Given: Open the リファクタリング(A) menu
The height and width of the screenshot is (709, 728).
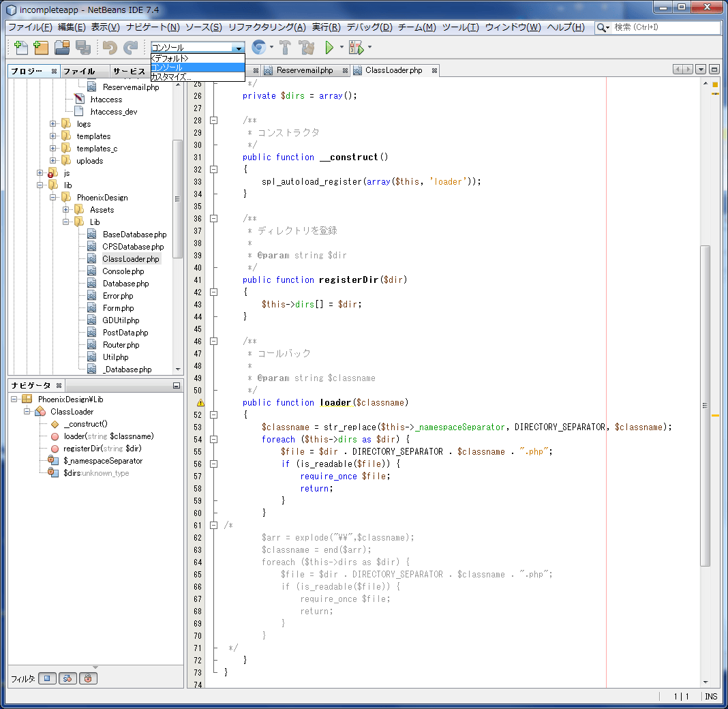Looking at the screenshot, I should [x=267, y=27].
